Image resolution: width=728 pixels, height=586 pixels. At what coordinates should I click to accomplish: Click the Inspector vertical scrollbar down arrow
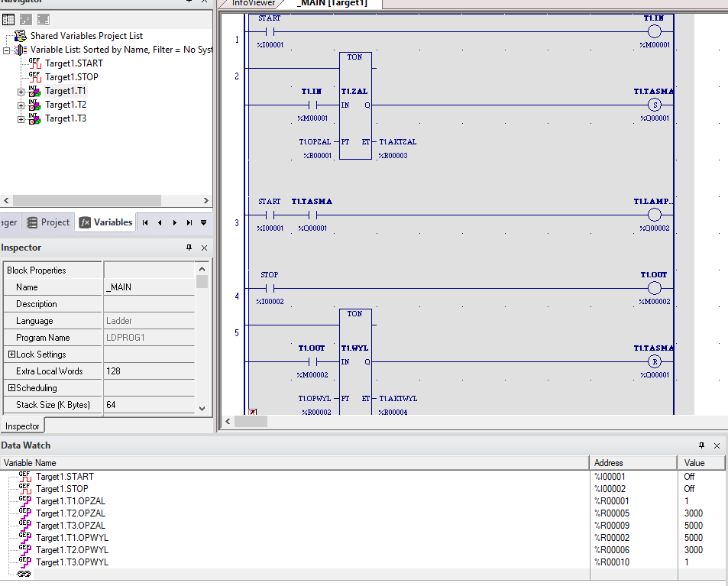coord(202,409)
